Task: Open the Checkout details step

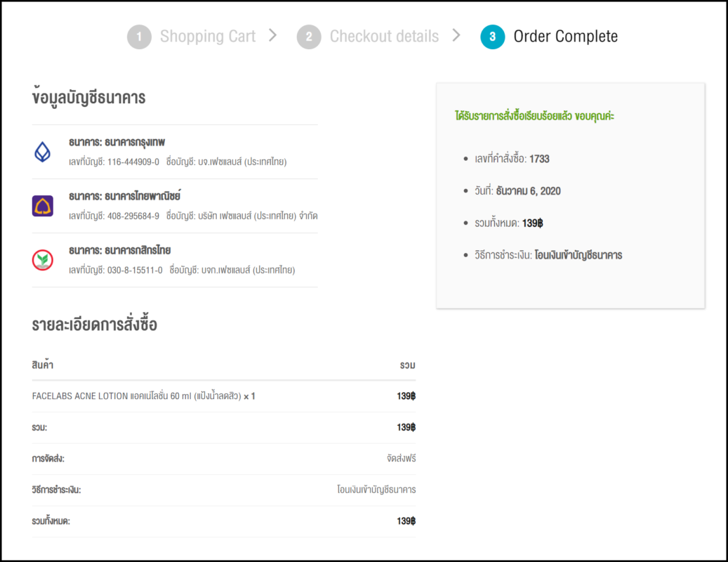Action: point(384,37)
